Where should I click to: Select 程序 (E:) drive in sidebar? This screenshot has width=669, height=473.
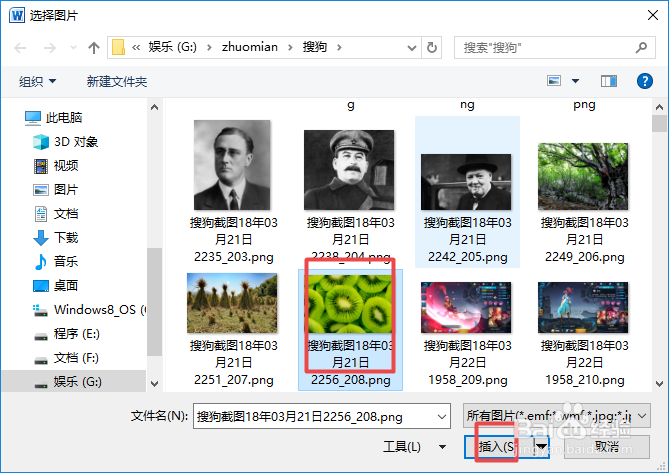click(x=67, y=334)
